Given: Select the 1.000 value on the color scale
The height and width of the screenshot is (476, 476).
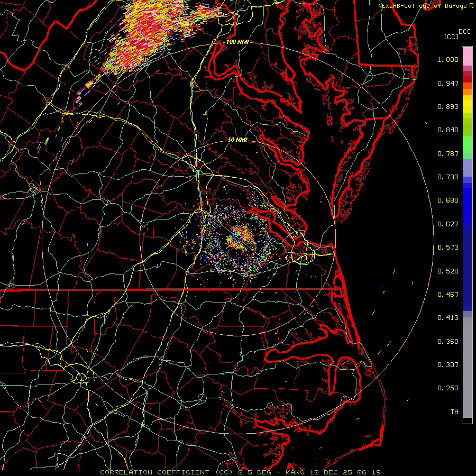Looking at the screenshot, I should (448, 59).
